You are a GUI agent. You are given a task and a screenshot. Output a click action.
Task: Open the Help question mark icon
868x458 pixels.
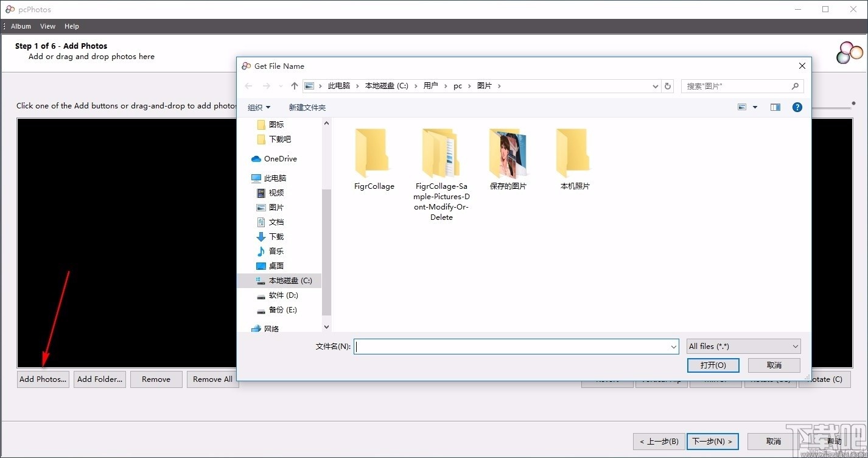[797, 107]
